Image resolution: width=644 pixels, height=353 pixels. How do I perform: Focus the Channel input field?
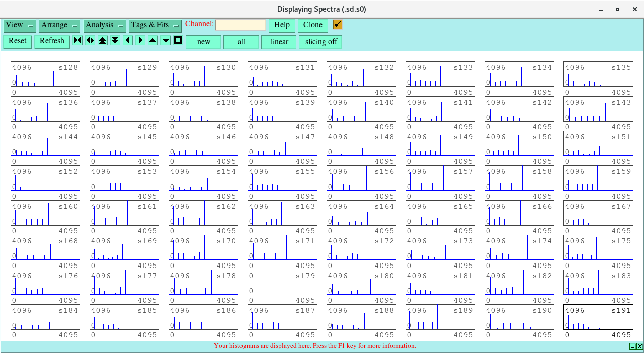[x=240, y=25]
